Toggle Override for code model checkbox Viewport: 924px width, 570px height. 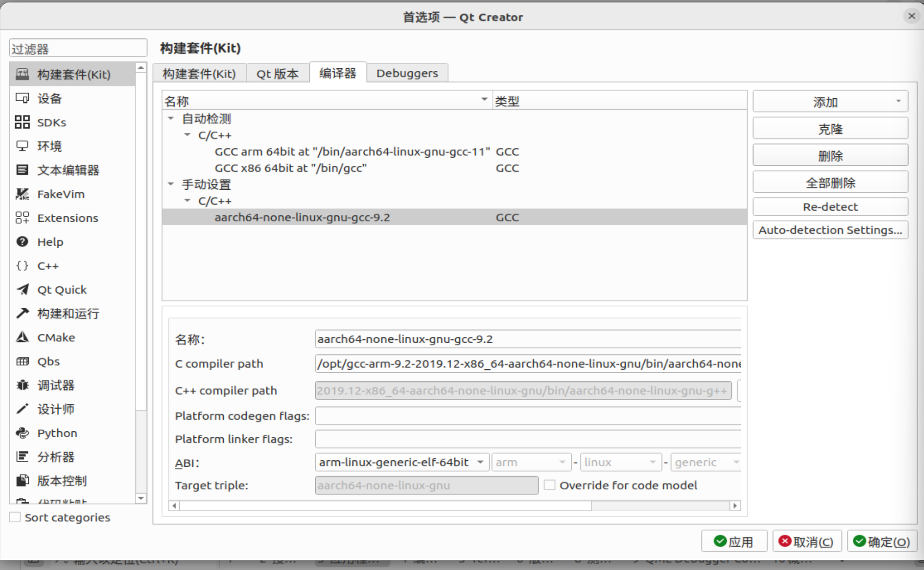[549, 485]
